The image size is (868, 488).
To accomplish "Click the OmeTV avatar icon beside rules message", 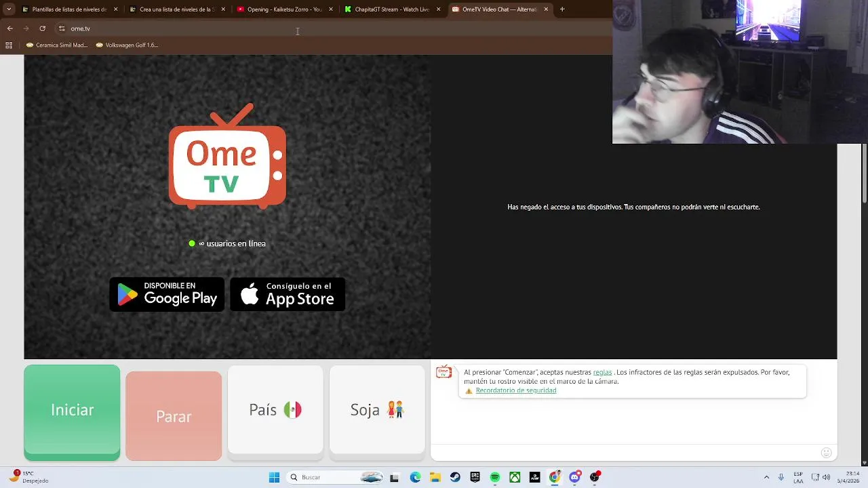I will 444,372.
